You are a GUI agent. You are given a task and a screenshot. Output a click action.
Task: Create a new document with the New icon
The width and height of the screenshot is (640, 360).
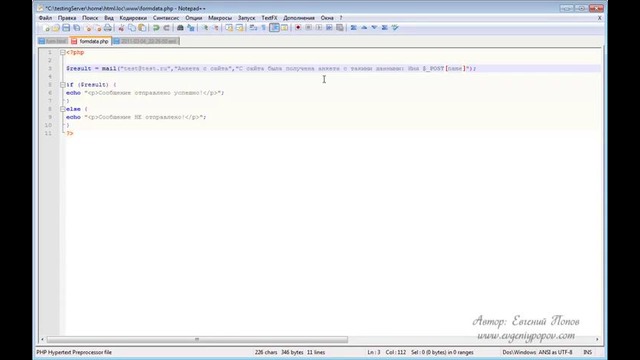pos(46,28)
